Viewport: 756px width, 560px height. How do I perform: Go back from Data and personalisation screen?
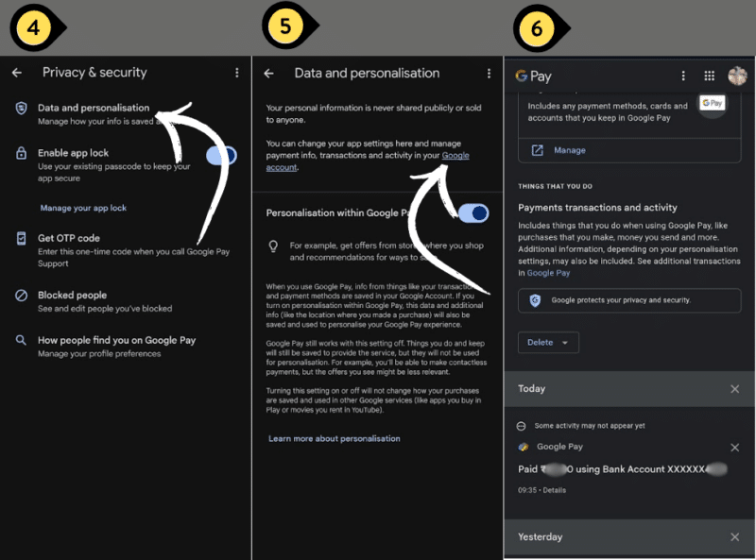[x=268, y=73]
